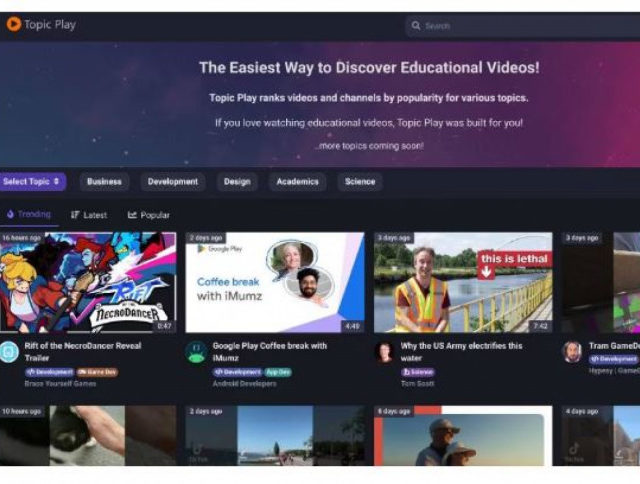Open the Android Developers channel name
This screenshot has width=640, height=484.
coord(244,384)
